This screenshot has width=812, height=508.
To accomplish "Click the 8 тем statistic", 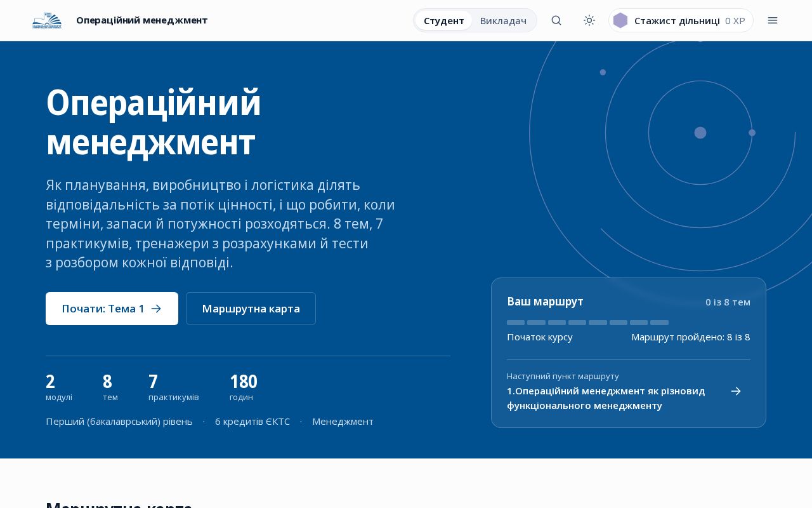I will click(x=110, y=387).
